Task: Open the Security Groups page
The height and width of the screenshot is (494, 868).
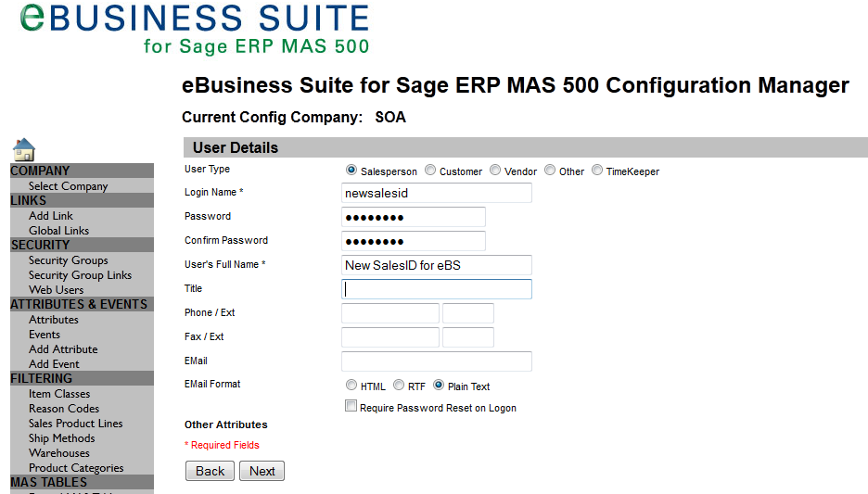Action: click(68, 260)
